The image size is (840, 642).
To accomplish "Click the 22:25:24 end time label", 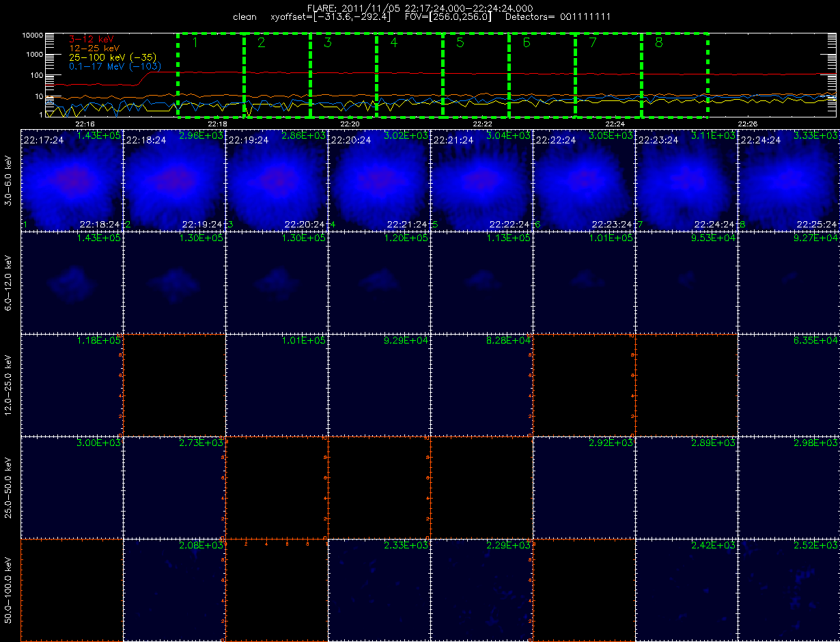I will 816,224.
